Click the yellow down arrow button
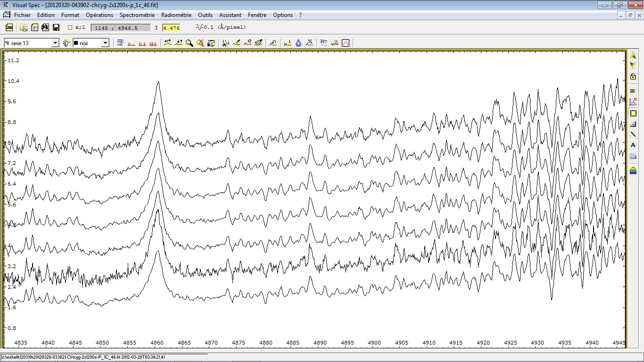Screen dimensions: 644x362 [633, 66]
